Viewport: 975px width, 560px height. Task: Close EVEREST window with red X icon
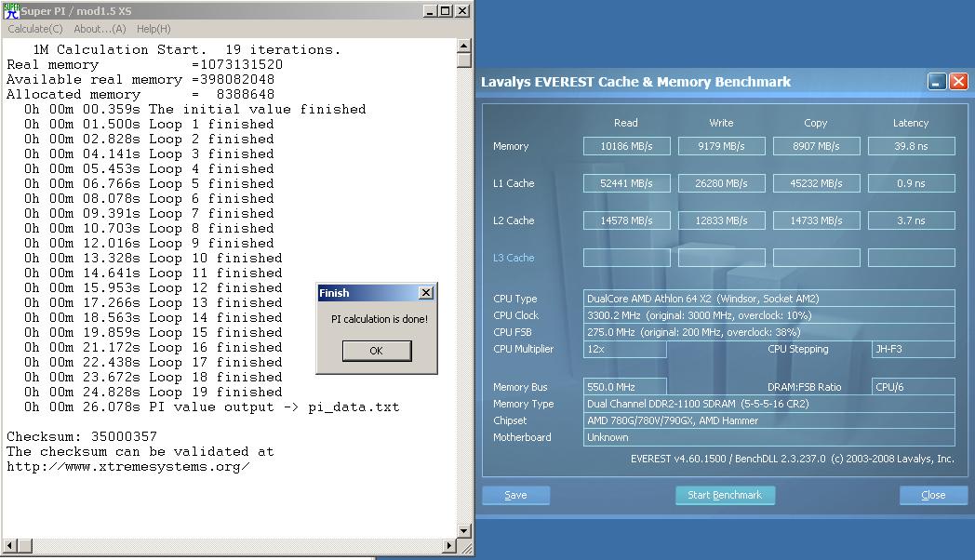958,82
